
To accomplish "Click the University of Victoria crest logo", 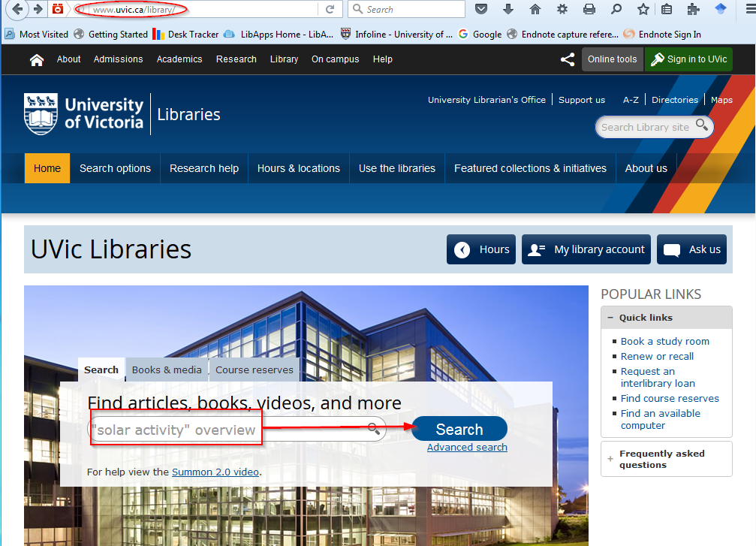I will pyautogui.click(x=41, y=114).
